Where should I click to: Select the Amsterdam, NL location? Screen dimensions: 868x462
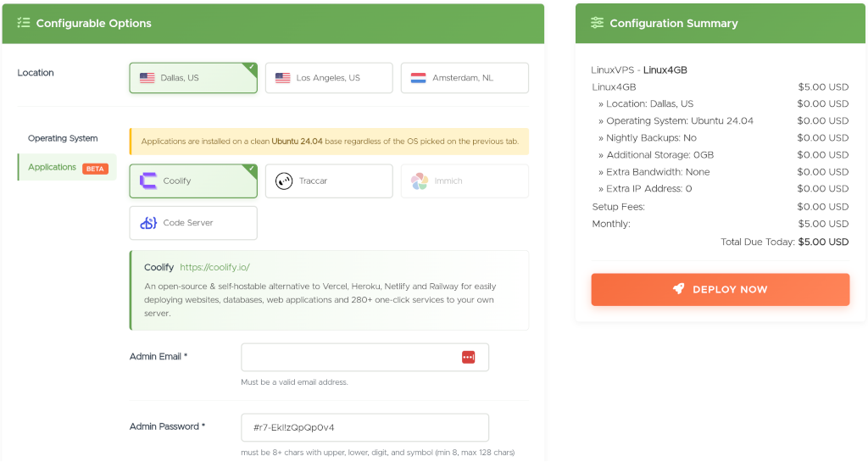(465, 78)
